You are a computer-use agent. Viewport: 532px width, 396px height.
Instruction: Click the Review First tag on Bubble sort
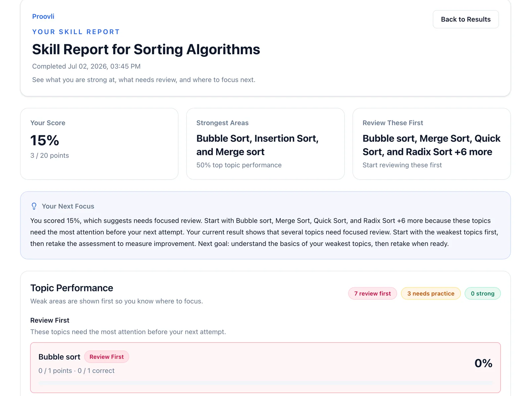[x=106, y=357]
